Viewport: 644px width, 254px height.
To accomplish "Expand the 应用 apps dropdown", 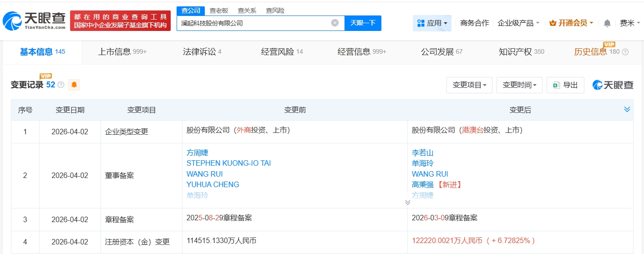I will pyautogui.click(x=432, y=23).
